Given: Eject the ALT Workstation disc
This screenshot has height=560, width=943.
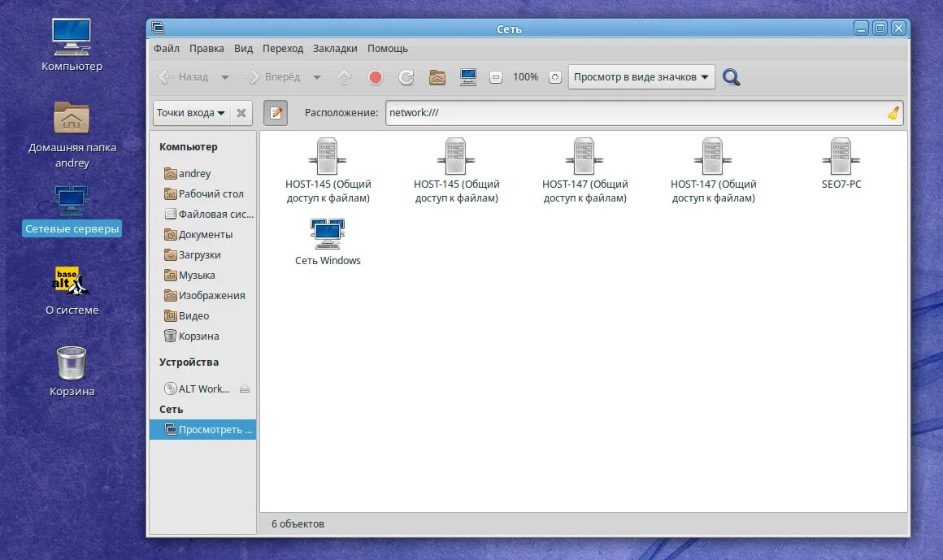Looking at the screenshot, I should pos(246,389).
